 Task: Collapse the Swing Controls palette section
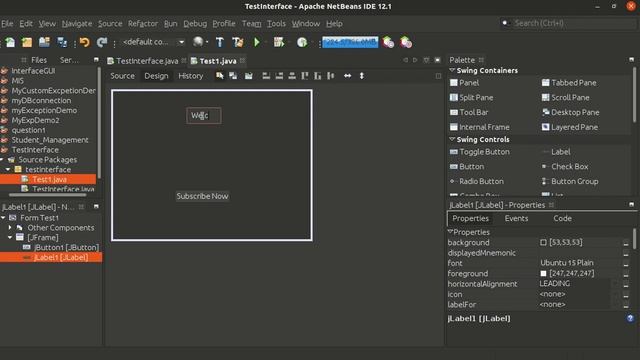pyautogui.click(x=452, y=139)
